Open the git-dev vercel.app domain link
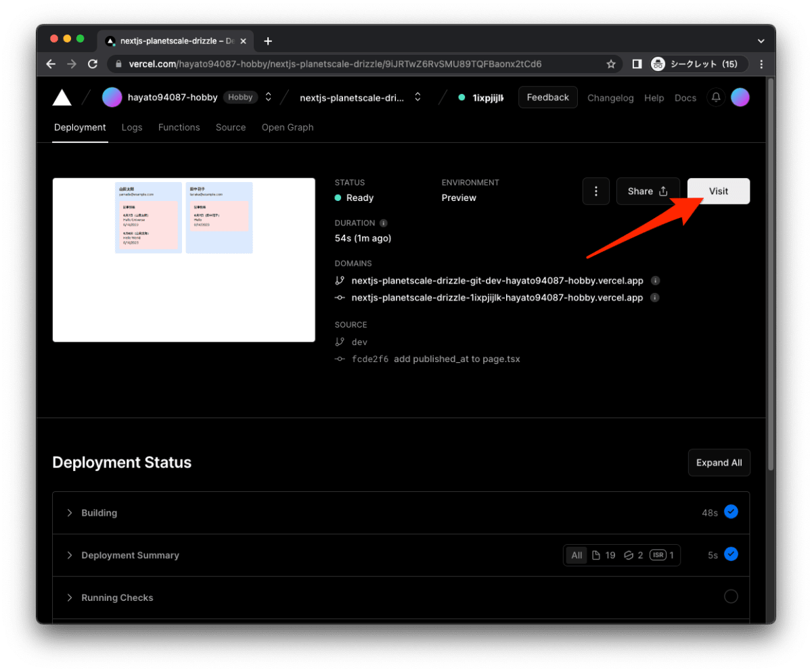 (x=497, y=280)
